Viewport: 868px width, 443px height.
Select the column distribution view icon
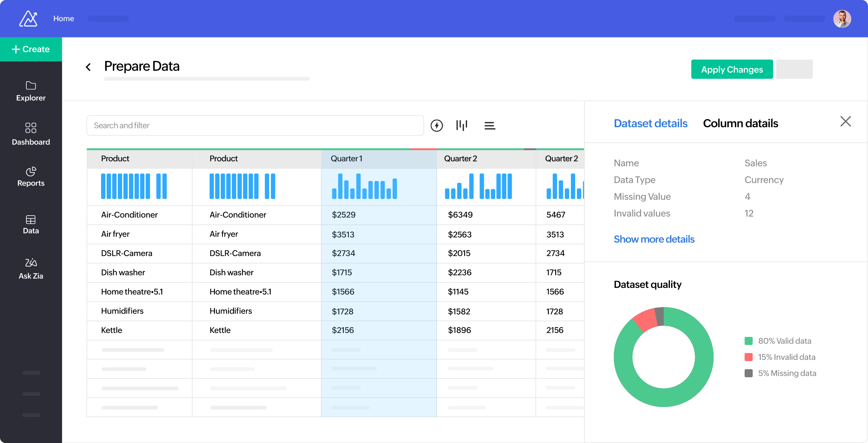click(462, 125)
